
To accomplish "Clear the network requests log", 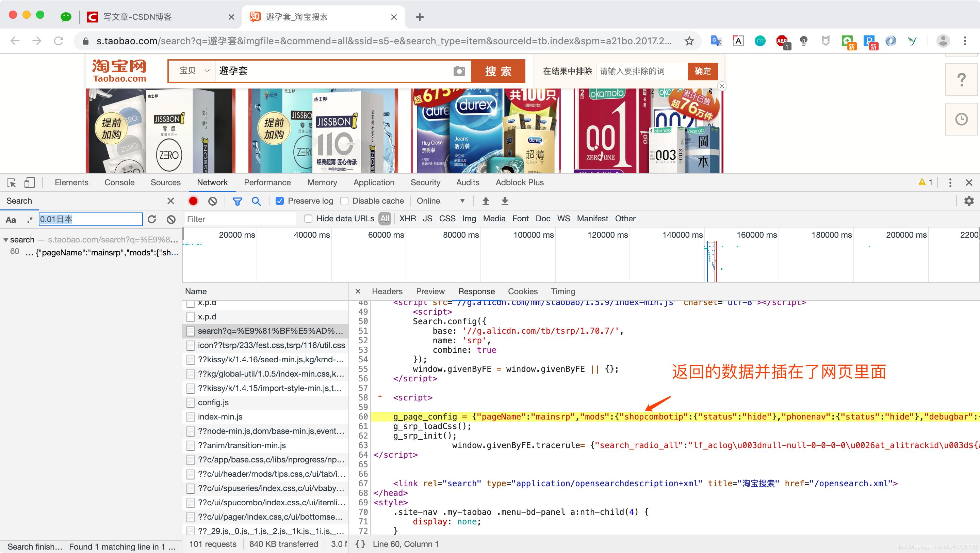I will 212,201.
